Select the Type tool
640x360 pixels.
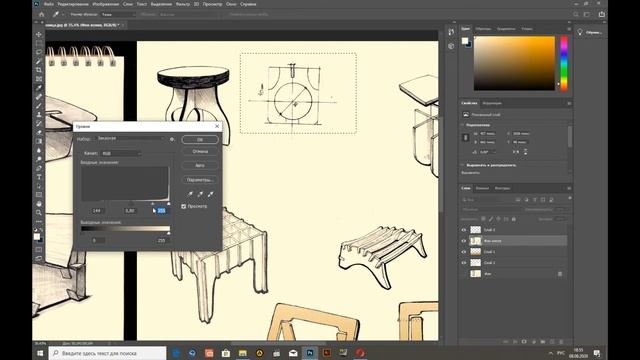tap(39, 177)
